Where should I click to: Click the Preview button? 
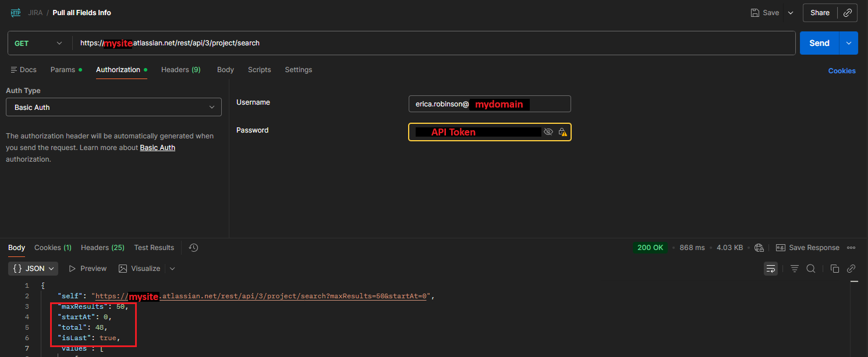click(x=88, y=269)
